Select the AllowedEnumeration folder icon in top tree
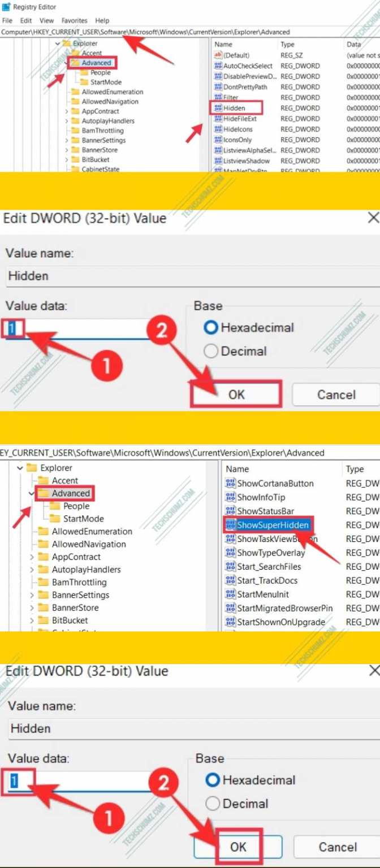The width and height of the screenshot is (380, 868). coord(75,92)
